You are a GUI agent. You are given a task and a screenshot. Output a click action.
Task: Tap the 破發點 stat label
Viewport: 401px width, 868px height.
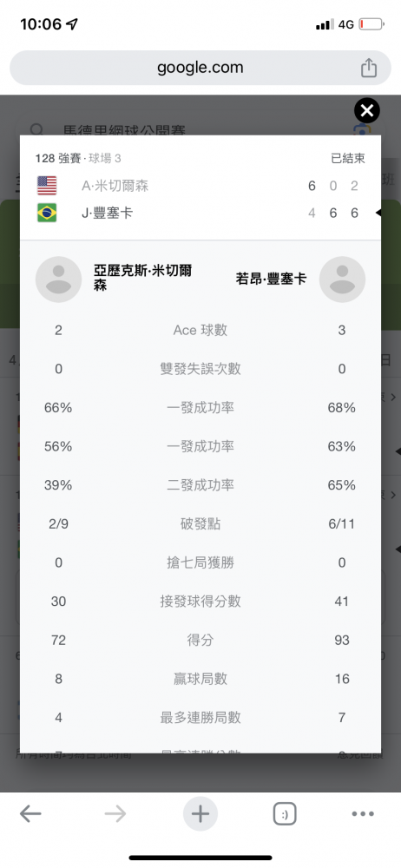pyautogui.click(x=200, y=524)
